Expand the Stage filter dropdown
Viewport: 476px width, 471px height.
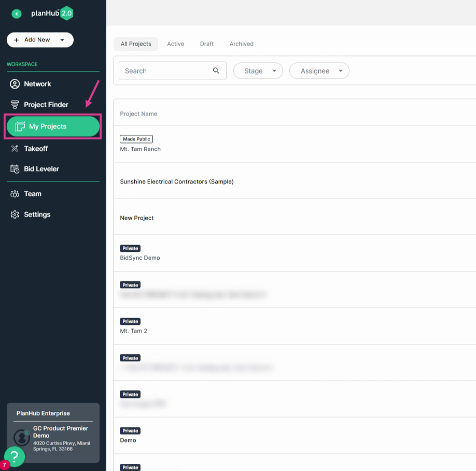pos(258,71)
